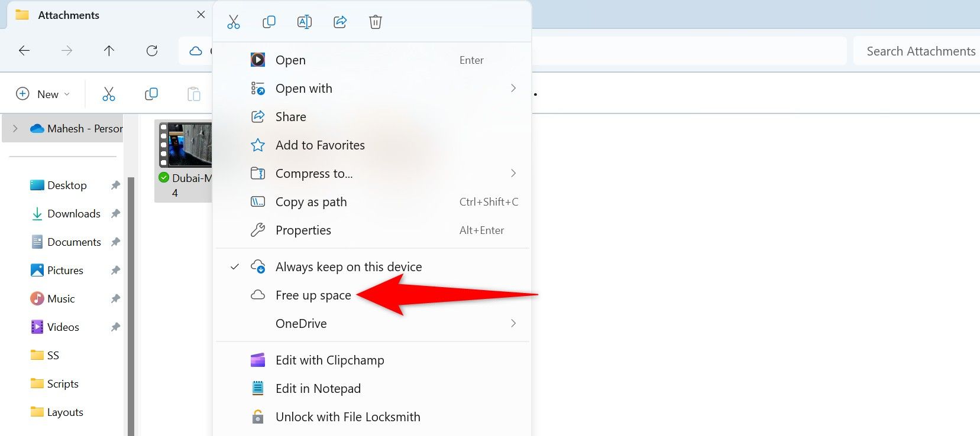This screenshot has width=980, height=436.
Task: Go back with the Back arrow
Action: 24,51
